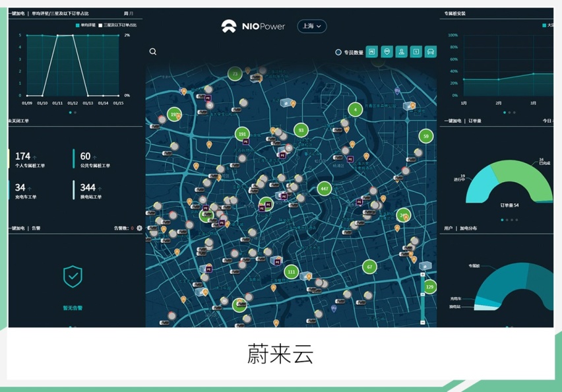Select map cluster marker 59
Viewport: 562px width, 392px height.
tap(426, 137)
